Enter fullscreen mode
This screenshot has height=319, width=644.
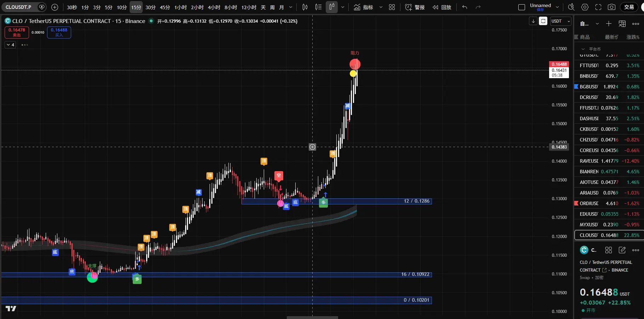[x=598, y=7]
